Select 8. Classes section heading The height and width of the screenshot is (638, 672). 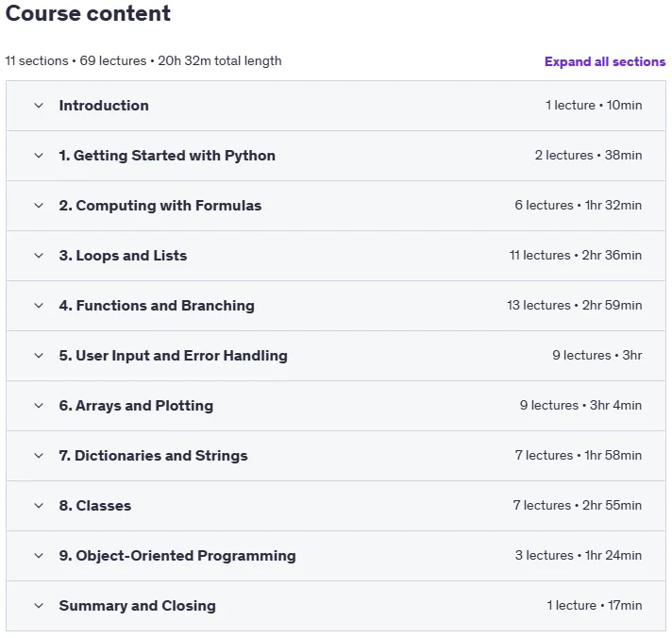[x=95, y=506]
